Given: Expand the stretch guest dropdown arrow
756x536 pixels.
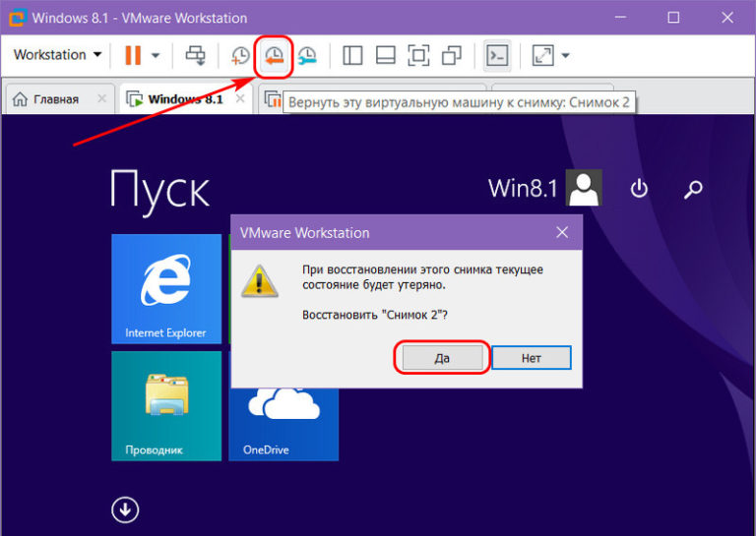Looking at the screenshot, I should click(x=565, y=55).
